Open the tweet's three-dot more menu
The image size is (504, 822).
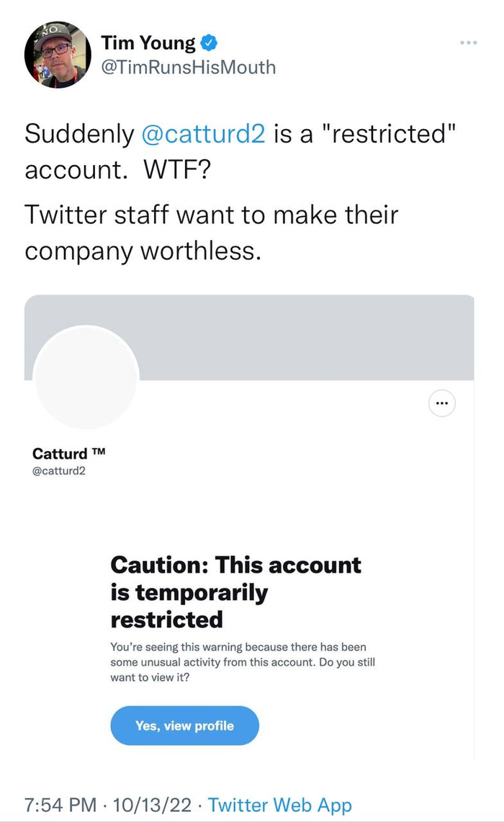468,43
